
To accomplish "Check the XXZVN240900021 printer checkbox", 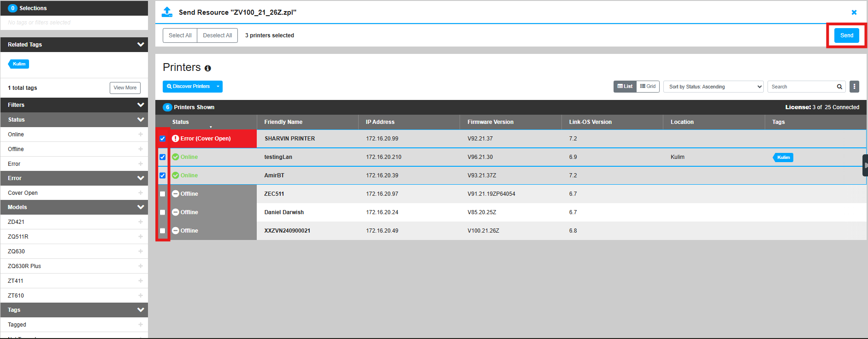I will (162, 231).
